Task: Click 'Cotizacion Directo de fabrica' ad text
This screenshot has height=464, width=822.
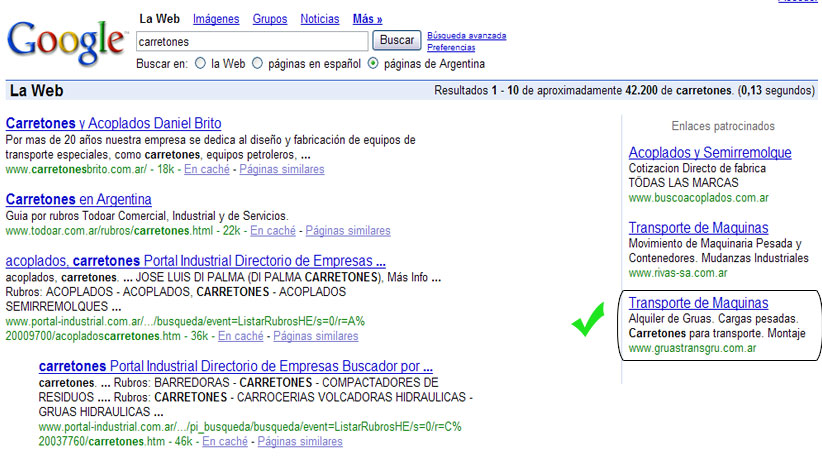Action: (697, 168)
